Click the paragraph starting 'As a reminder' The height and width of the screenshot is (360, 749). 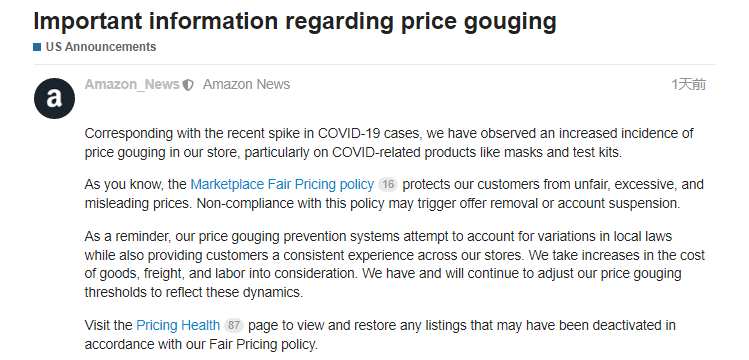click(395, 264)
